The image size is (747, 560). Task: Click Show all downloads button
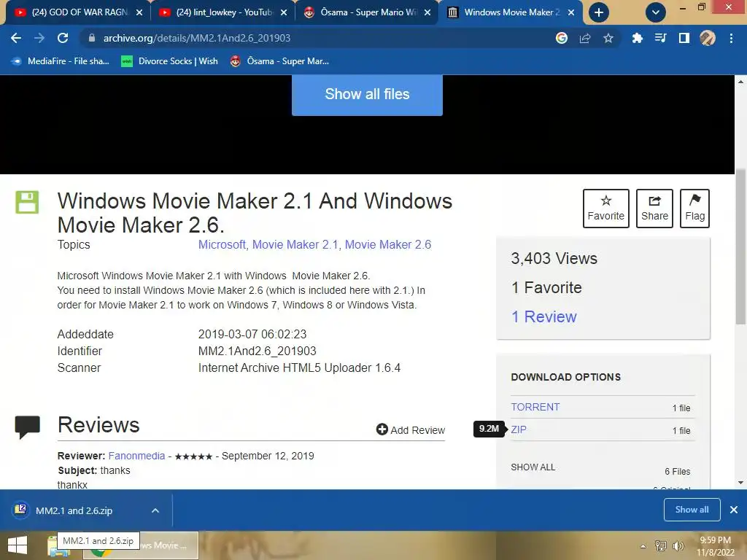click(x=692, y=510)
